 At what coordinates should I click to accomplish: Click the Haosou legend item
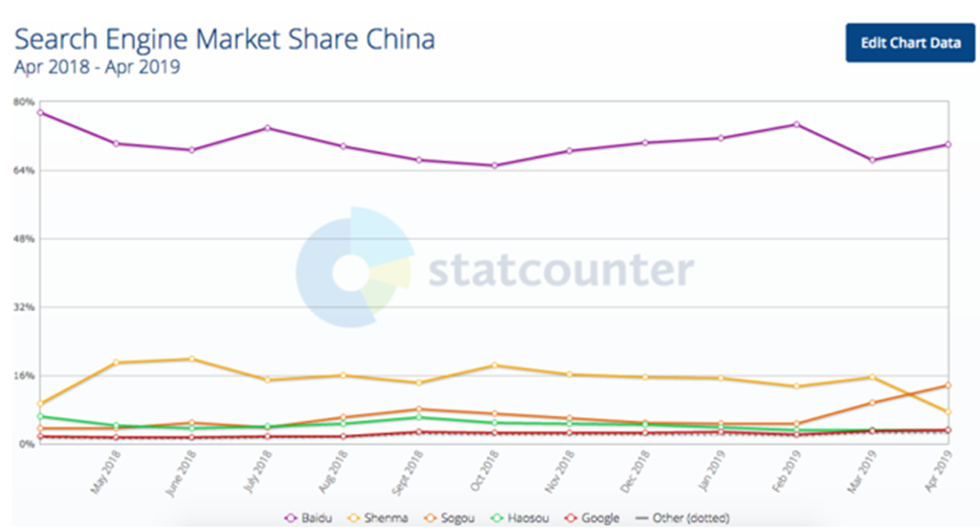[x=521, y=519]
